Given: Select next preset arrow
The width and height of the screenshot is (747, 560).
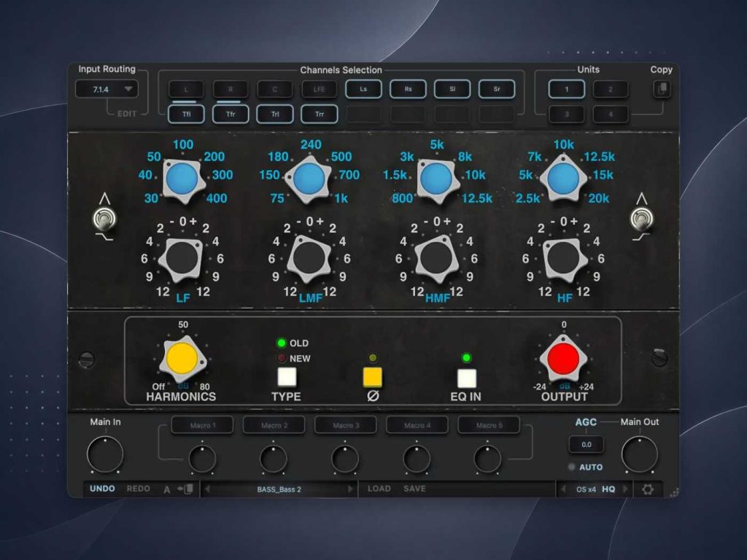Looking at the screenshot, I should [x=351, y=489].
